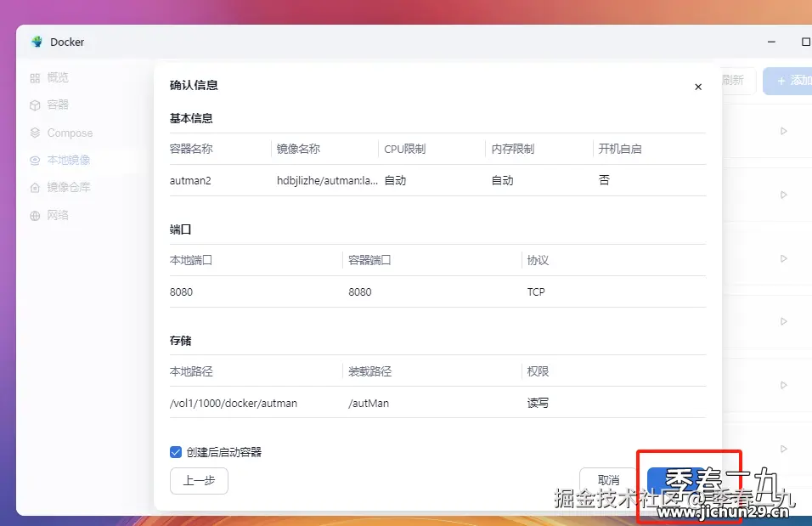Click the mount path /autMan

tap(369, 403)
